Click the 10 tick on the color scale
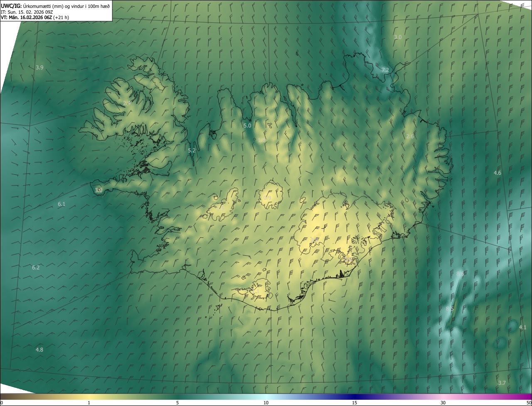Image resolution: width=532 pixels, height=406 pixels. click(266, 403)
